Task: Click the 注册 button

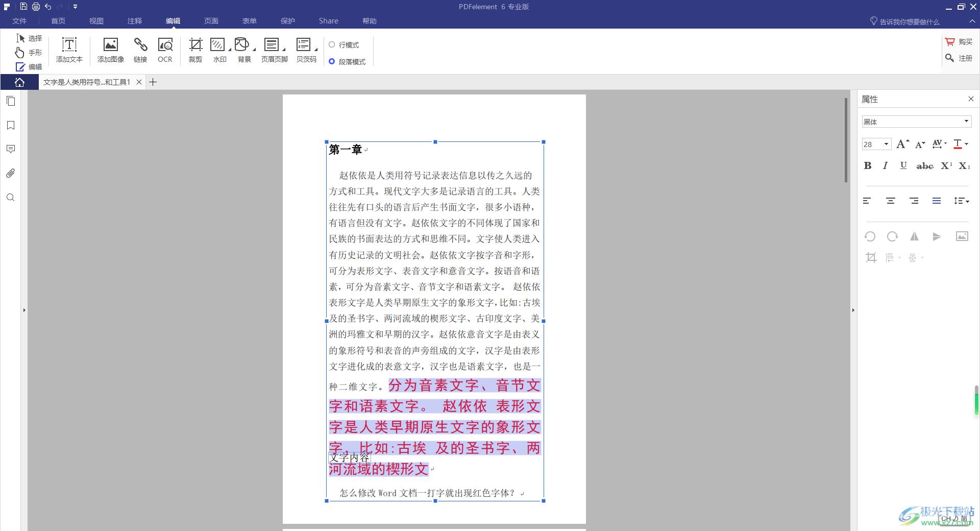Action: [959, 58]
